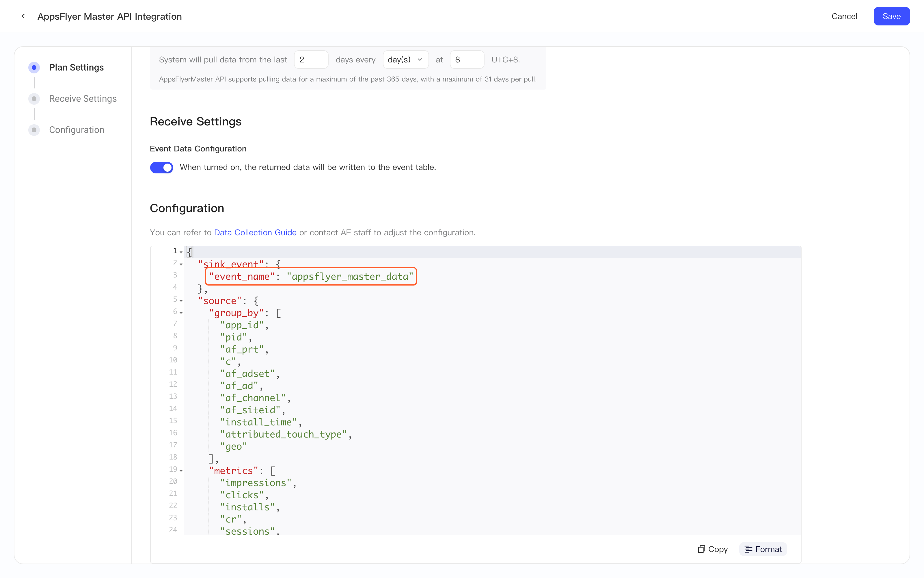Image resolution: width=924 pixels, height=578 pixels.
Task: Go to Configuration step in the sidebar
Action: [x=76, y=130]
